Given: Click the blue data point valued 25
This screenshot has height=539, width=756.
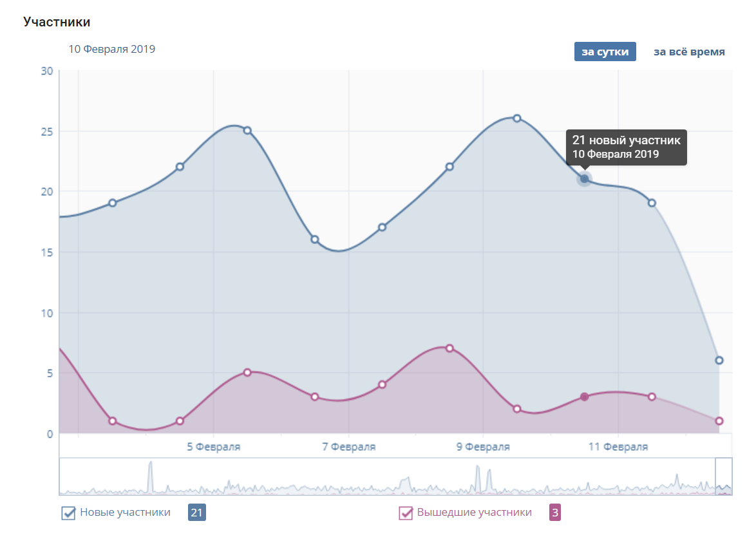Looking at the screenshot, I should click(x=247, y=131).
